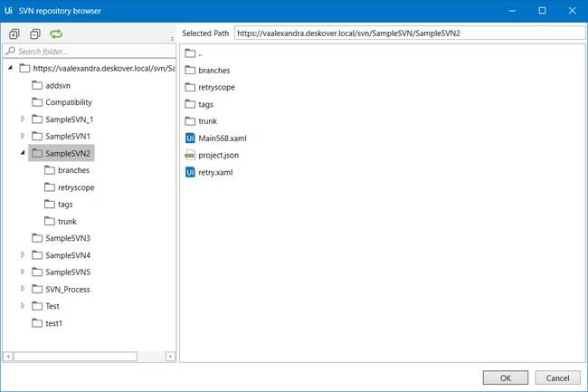Select the SampleSVN5 folder label

click(x=68, y=272)
